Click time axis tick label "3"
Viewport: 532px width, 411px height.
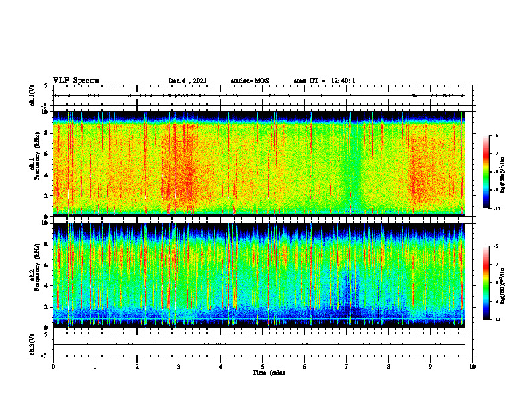pyautogui.click(x=179, y=367)
